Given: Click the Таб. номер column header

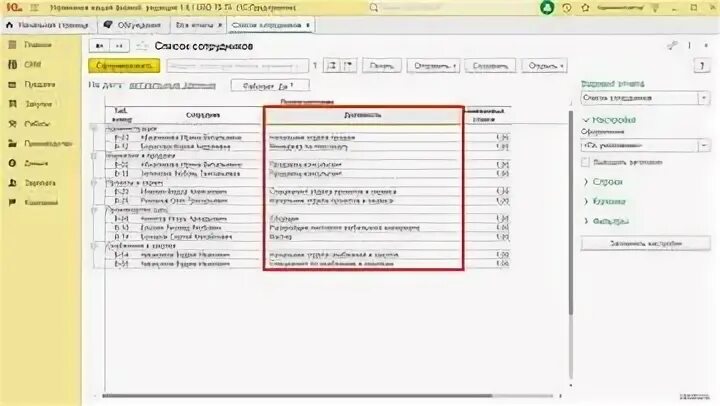Looking at the screenshot, I should tap(121, 115).
